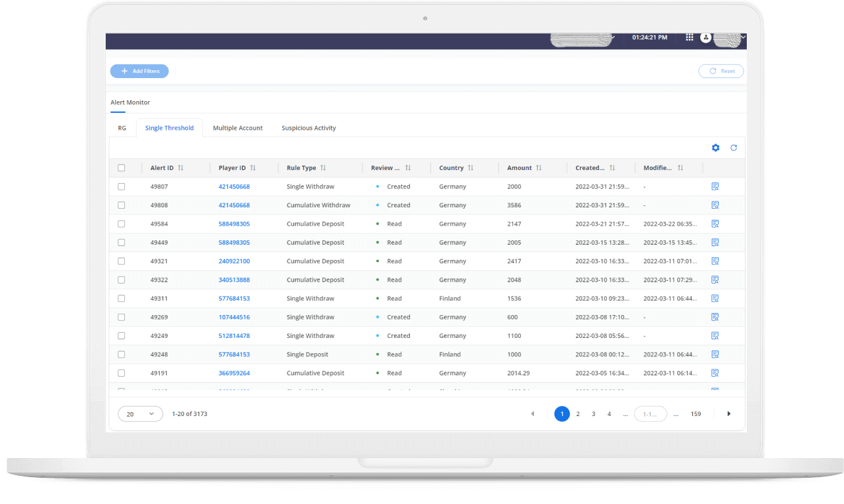Click amount 2014.29 cell
The image size is (844, 504).
point(519,373)
